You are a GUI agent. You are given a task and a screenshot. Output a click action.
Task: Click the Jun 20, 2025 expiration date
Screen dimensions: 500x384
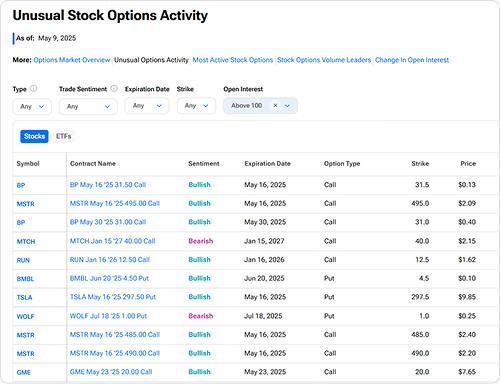(x=264, y=279)
